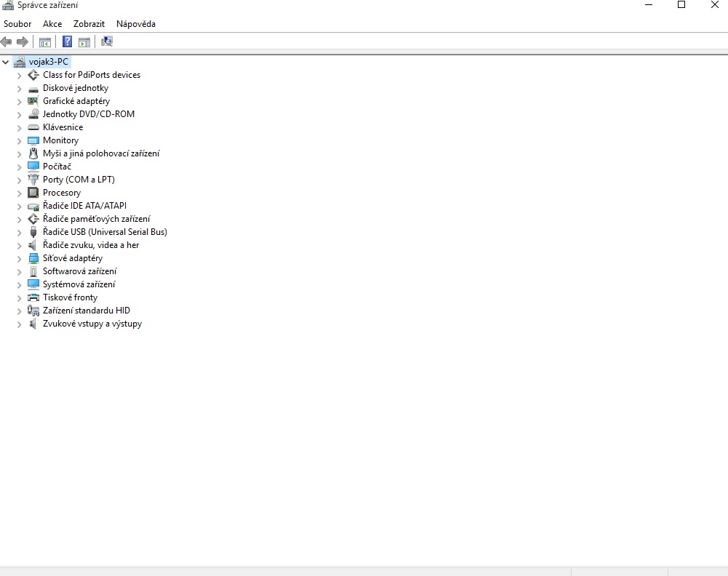The height and width of the screenshot is (576, 728).
Task: Open the Soubor menu
Action: pos(17,24)
